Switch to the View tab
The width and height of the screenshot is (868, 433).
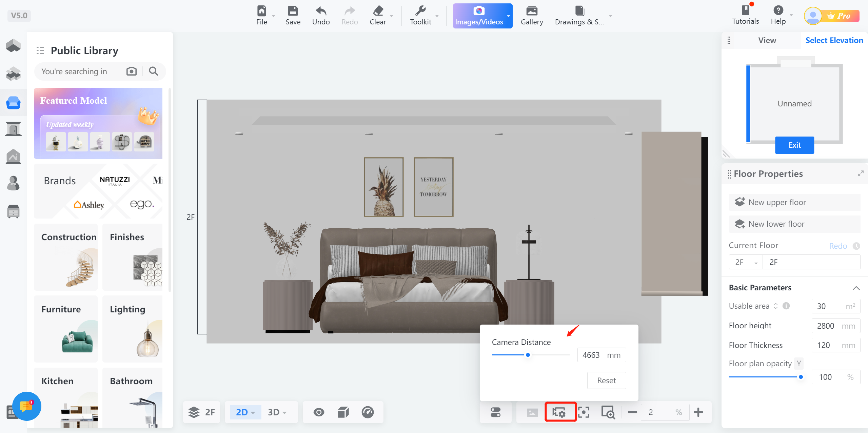tap(767, 40)
